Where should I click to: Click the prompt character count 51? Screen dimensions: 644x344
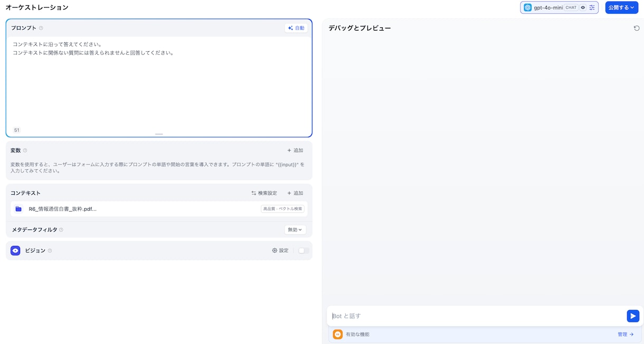[x=17, y=130]
